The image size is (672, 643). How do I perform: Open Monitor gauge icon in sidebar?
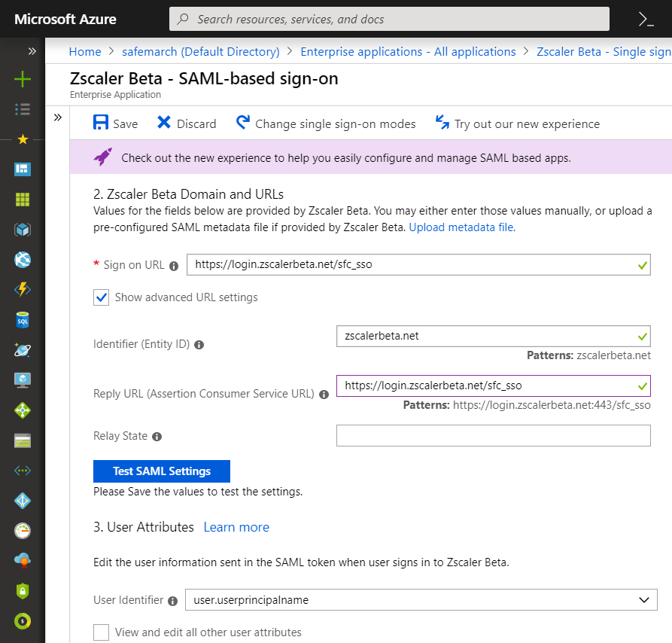23,531
